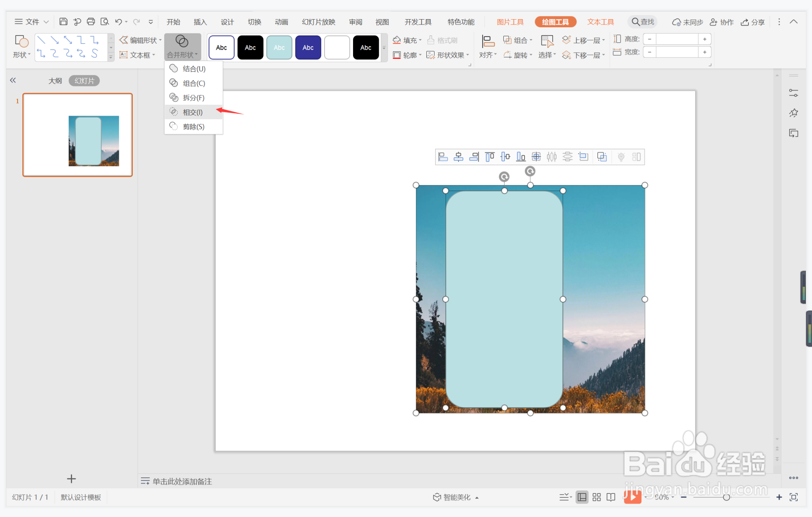Collapse the slide thumbnail panel

13,80
